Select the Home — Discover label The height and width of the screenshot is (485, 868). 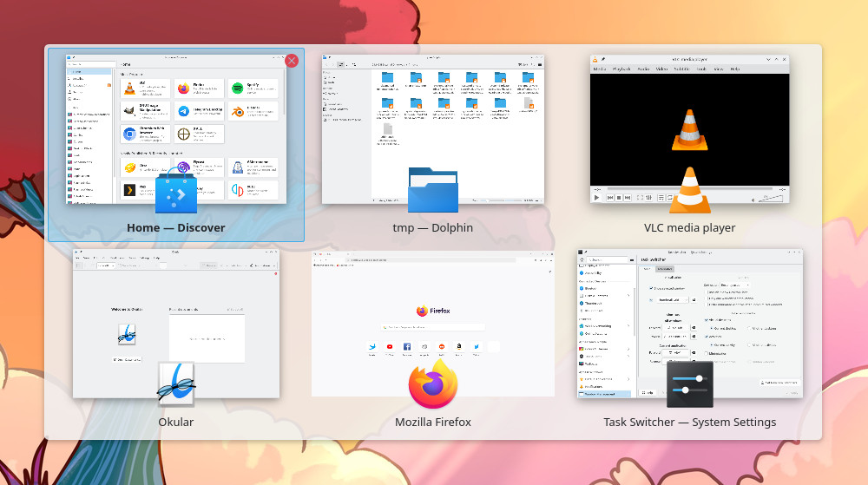pos(176,228)
